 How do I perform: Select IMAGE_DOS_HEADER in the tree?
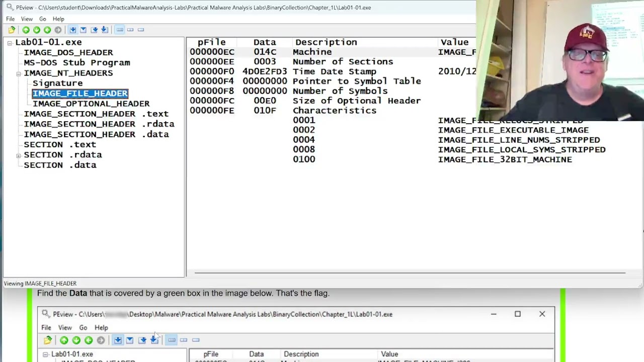point(68,52)
